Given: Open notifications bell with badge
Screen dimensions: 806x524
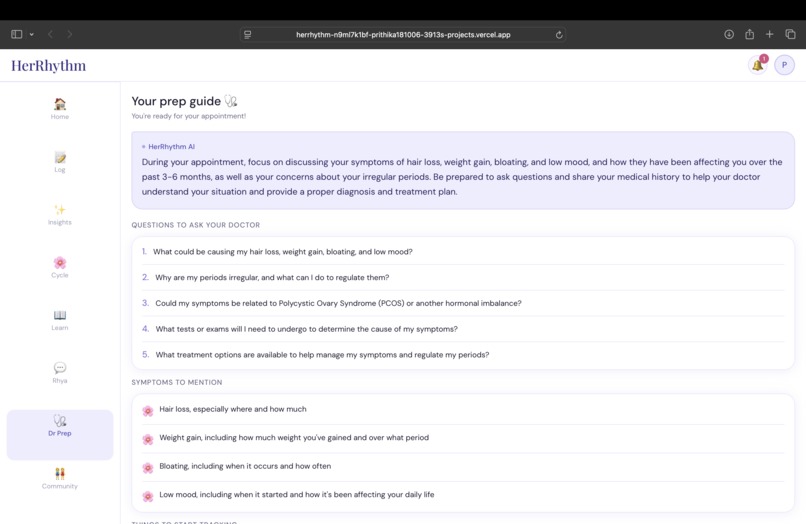Looking at the screenshot, I should click(x=758, y=65).
